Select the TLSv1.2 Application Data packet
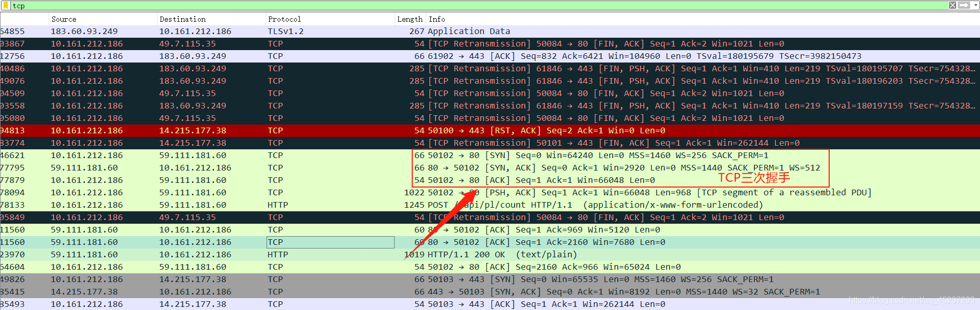This screenshot has width=980, height=310. click(x=490, y=31)
